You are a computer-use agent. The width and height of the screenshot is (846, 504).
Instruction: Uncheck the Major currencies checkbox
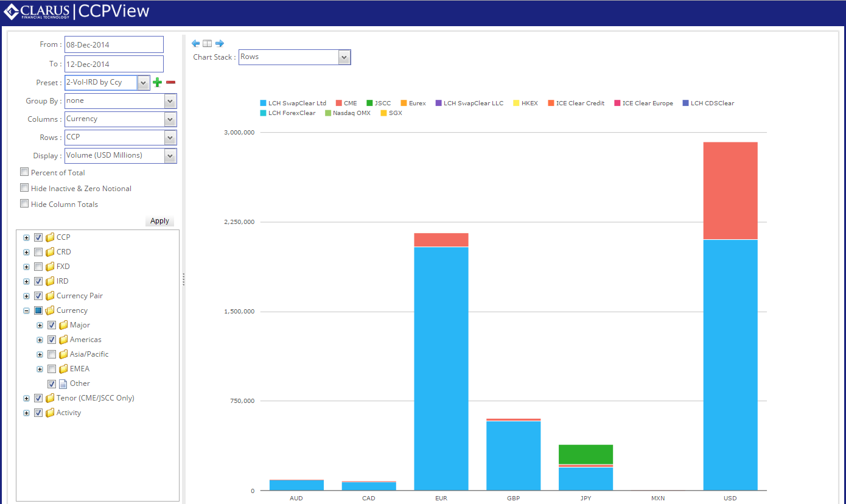pyautogui.click(x=52, y=325)
